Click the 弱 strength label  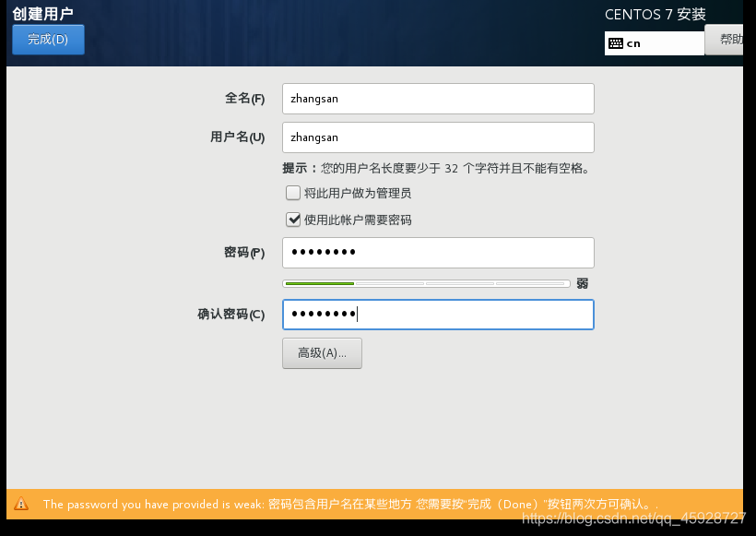[x=583, y=283]
